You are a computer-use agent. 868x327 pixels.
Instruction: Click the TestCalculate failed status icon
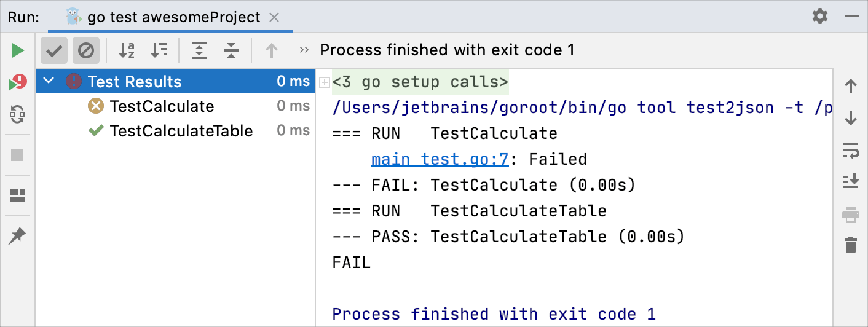point(95,106)
